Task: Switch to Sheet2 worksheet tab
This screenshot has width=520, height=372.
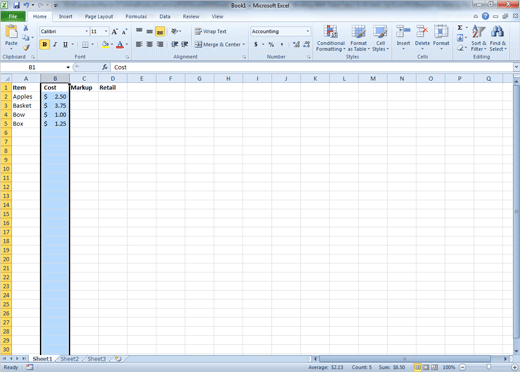Action: (x=69, y=359)
